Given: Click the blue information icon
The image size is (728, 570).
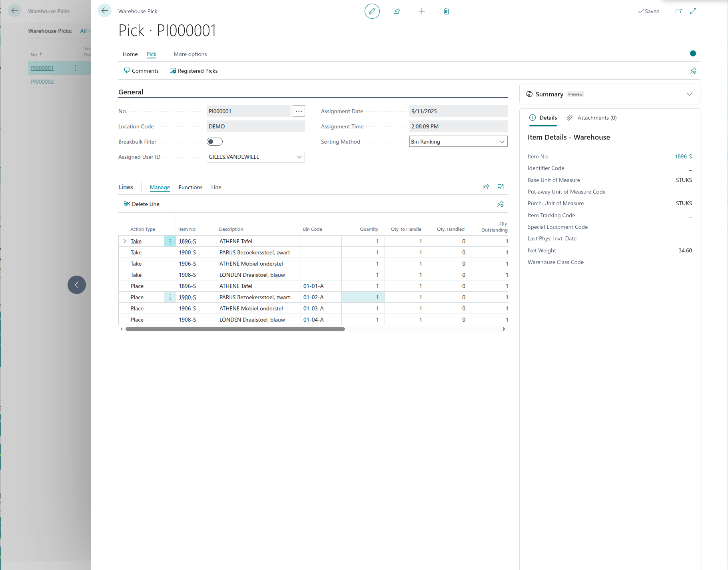Looking at the screenshot, I should (693, 54).
